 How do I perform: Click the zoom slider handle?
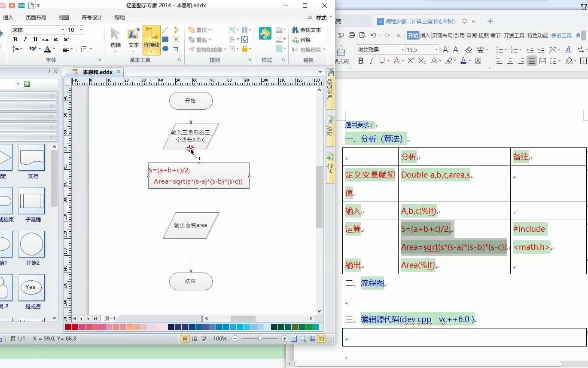[x=260, y=339]
